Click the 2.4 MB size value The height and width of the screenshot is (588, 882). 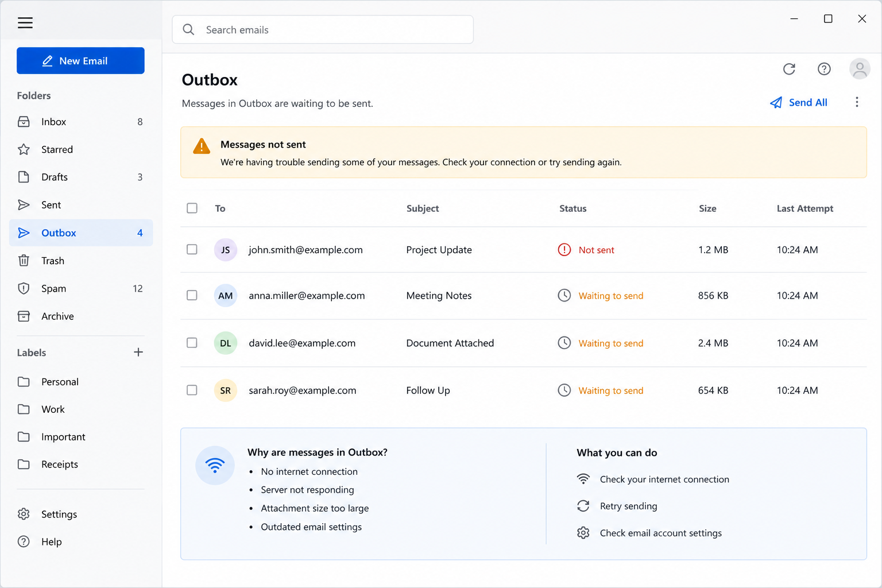coord(713,343)
